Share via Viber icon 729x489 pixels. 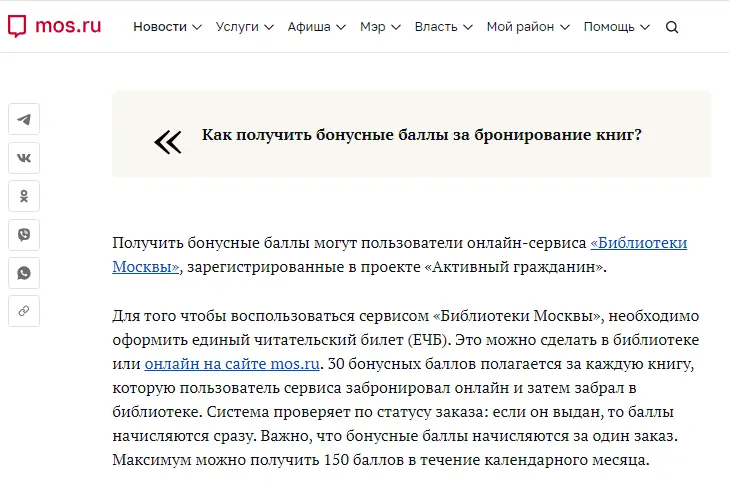(x=24, y=235)
